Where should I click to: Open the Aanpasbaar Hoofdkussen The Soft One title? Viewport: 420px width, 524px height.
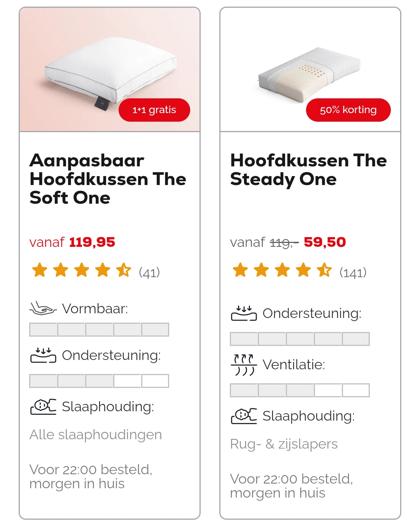[x=108, y=179]
